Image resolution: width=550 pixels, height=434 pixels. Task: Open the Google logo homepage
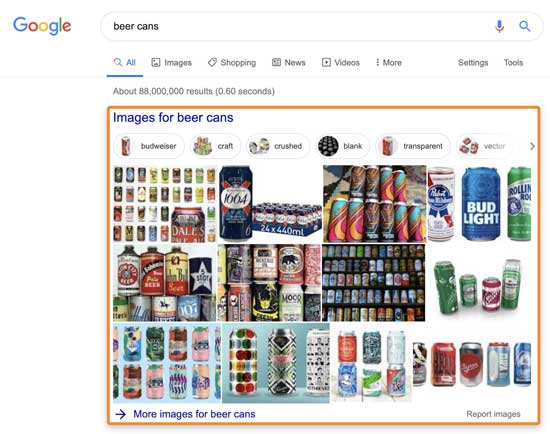[42, 26]
